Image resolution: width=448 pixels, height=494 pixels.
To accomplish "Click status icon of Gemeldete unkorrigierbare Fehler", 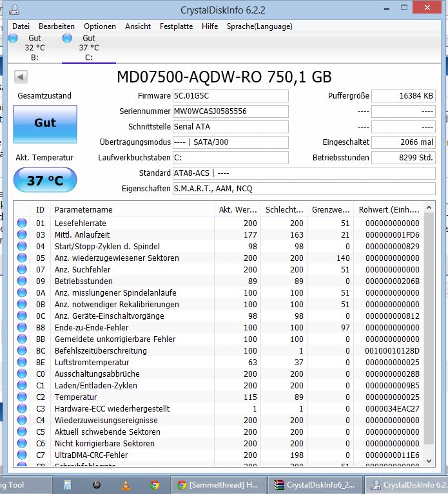I will 22,339.
